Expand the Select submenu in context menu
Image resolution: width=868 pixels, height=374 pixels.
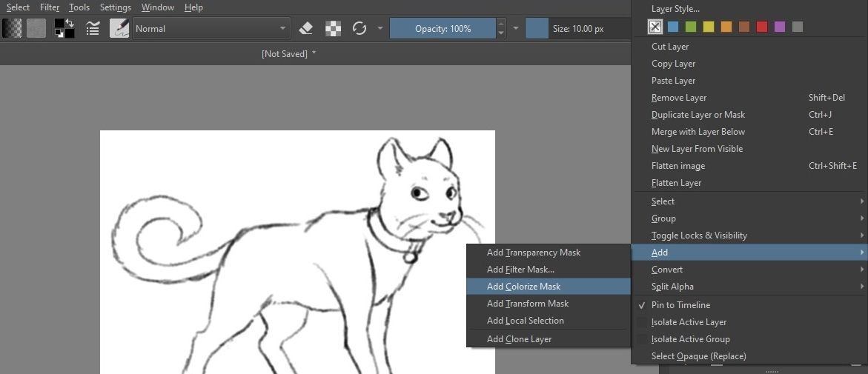tap(749, 201)
